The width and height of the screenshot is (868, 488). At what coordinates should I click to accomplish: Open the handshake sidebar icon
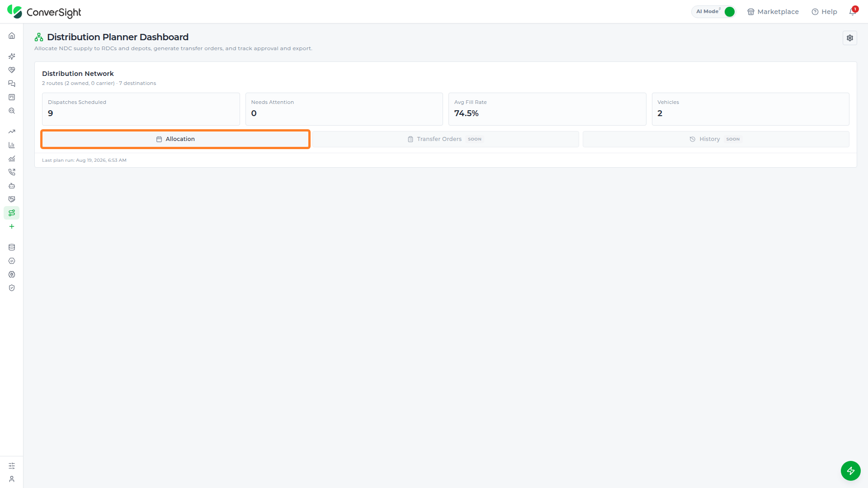click(x=12, y=199)
